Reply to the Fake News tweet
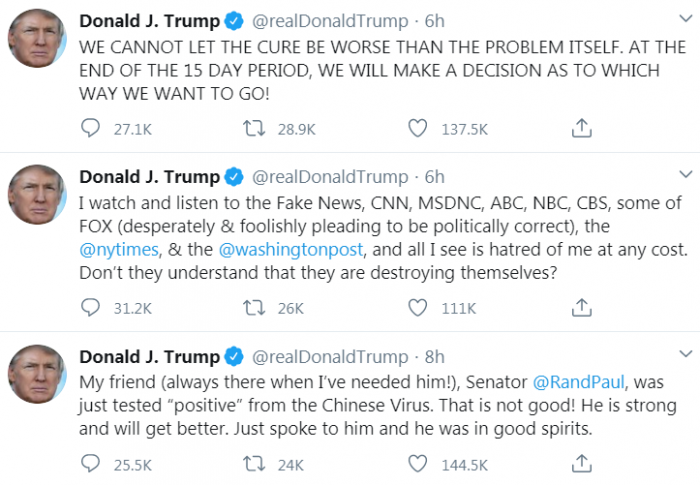The height and width of the screenshot is (485, 700). (91, 308)
